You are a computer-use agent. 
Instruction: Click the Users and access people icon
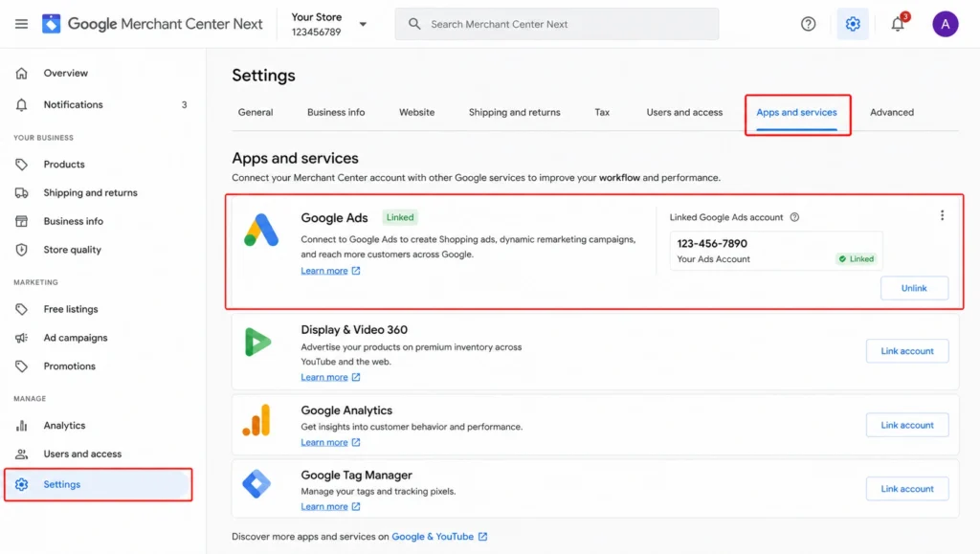(22, 454)
